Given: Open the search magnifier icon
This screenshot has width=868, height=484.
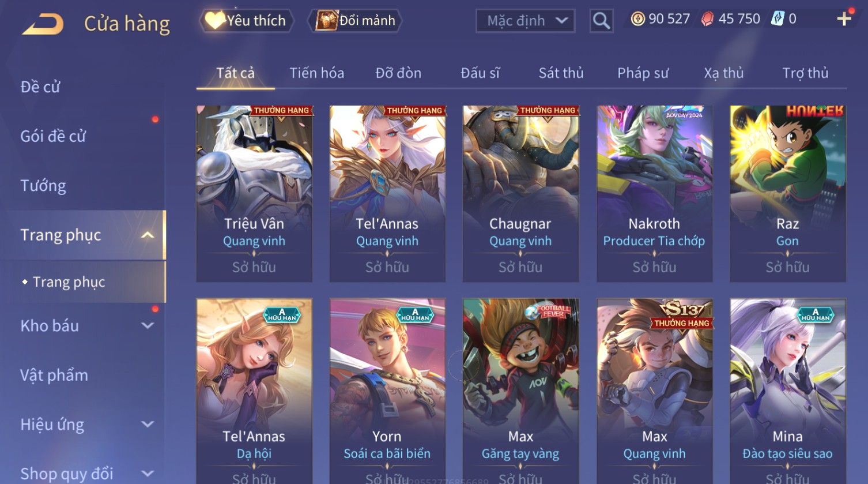Looking at the screenshot, I should tap(601, 21).
